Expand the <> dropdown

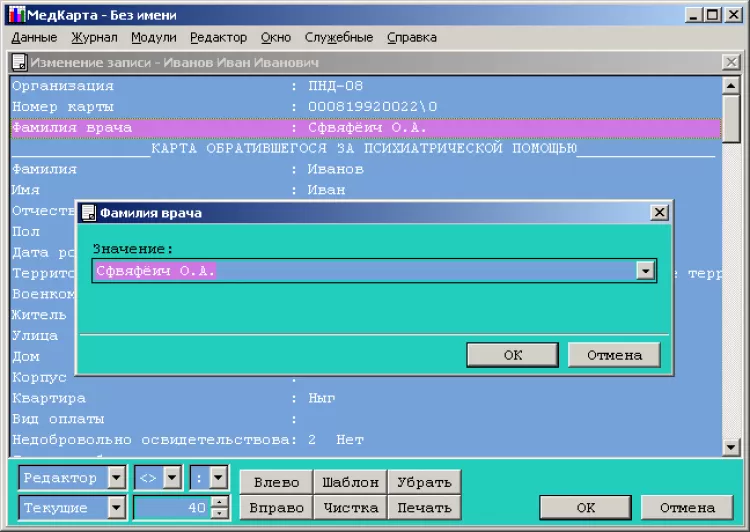tap(172, 477)
